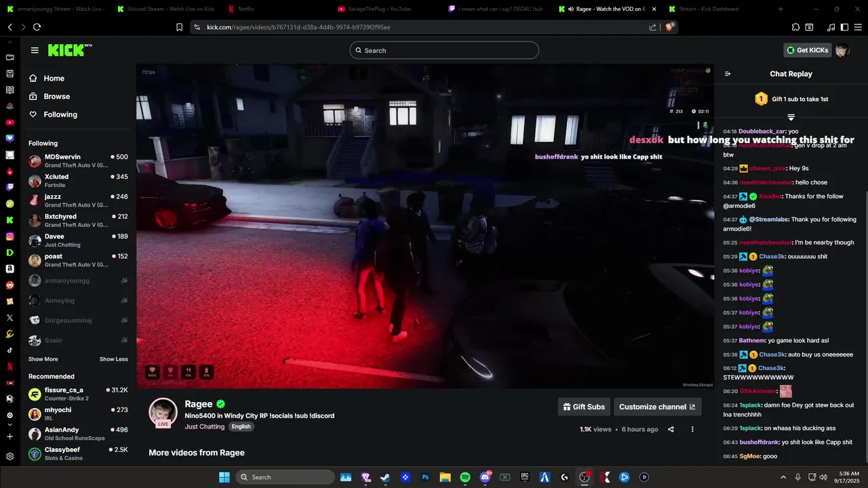The width and height of the screenshot is (868, 488).
Task: Click the Windows taskbar search box
Action: 285,477
